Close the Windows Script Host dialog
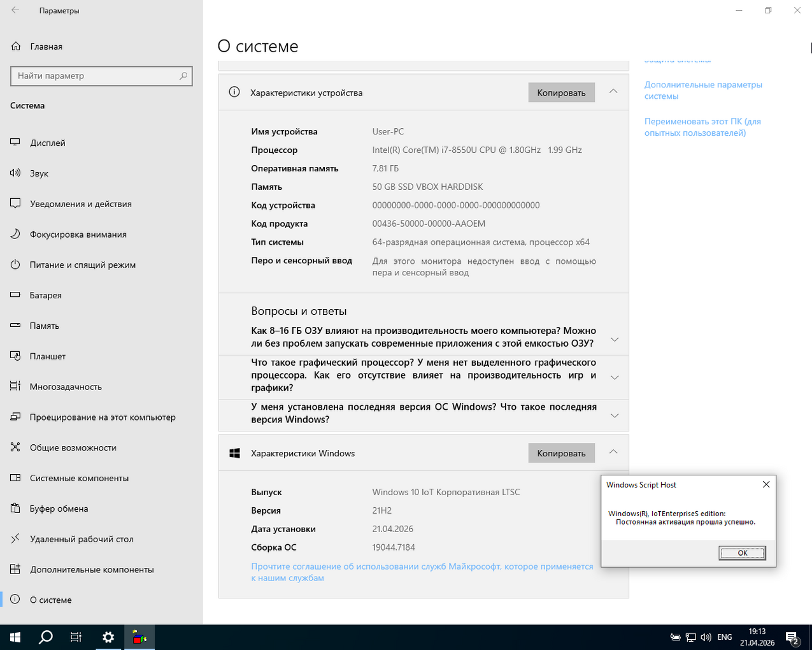The width and height of the screenshot is (812, 650). pos(766,484)
